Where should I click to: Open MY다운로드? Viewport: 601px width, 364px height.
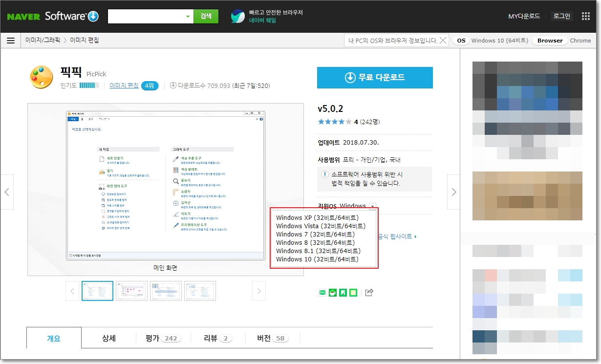[524, 16]
